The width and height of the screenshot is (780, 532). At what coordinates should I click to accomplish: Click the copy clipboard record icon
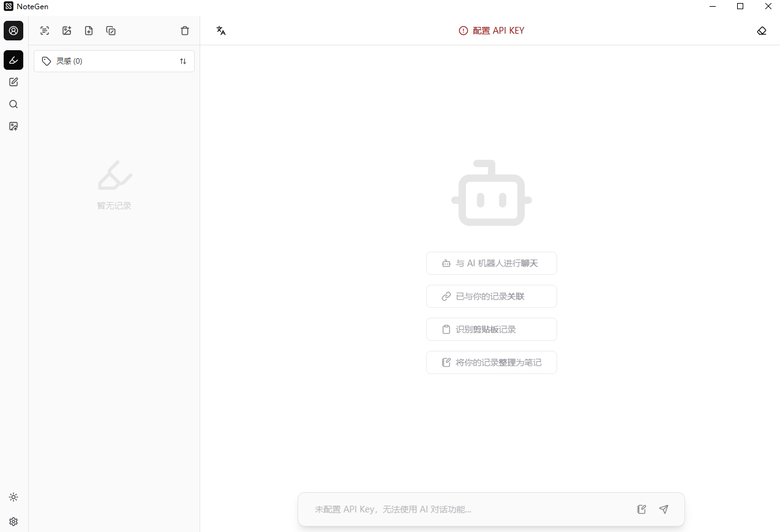coord(111,31)
